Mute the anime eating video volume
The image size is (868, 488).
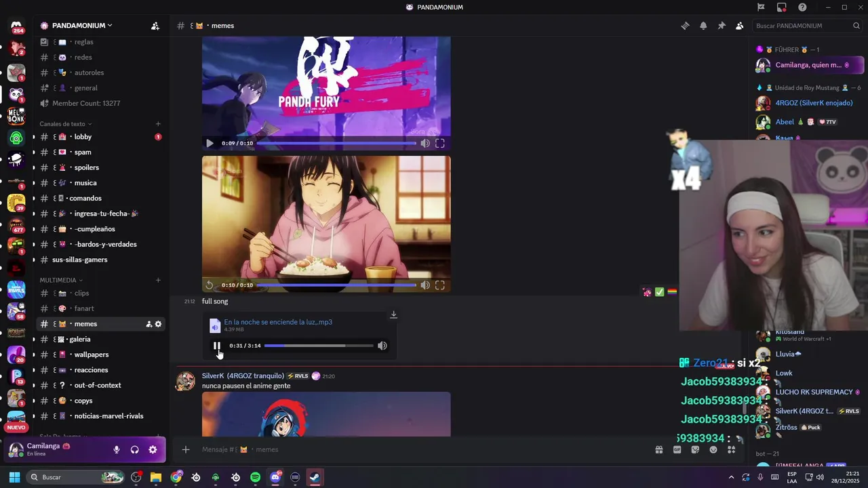425,285
